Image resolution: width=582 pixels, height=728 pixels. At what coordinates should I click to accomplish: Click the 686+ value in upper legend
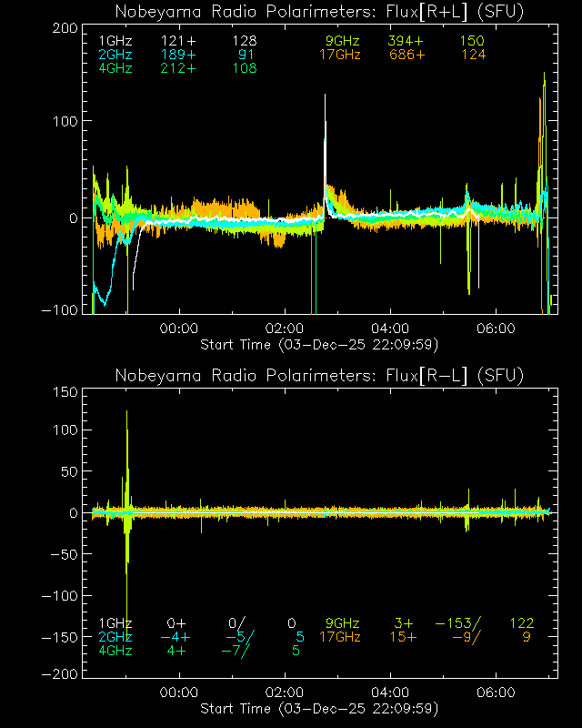click(x=406, y=55)
